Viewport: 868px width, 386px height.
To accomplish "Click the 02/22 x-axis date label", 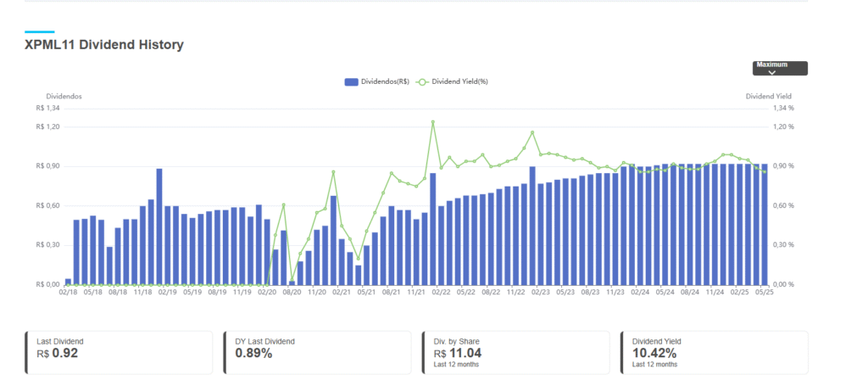I will tap(441, 293).
